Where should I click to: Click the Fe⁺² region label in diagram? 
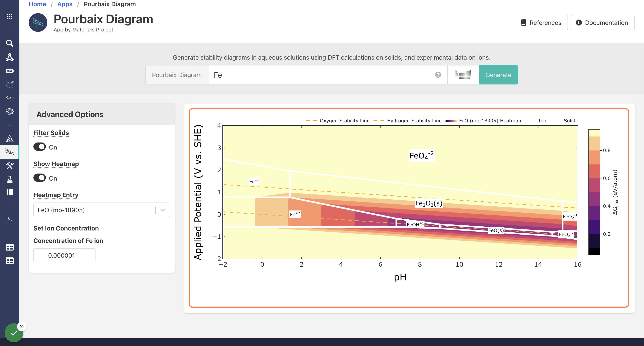(x=295, y=214)
